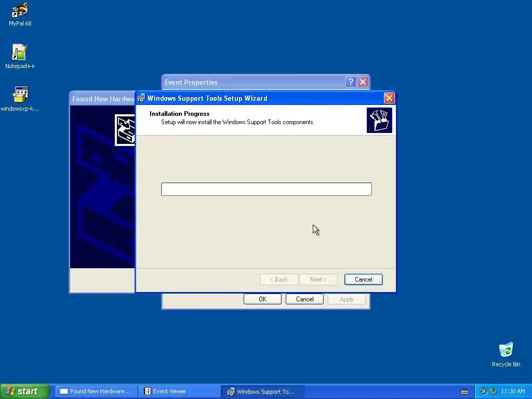Click the Installation Progress heading text

[179, 114]
